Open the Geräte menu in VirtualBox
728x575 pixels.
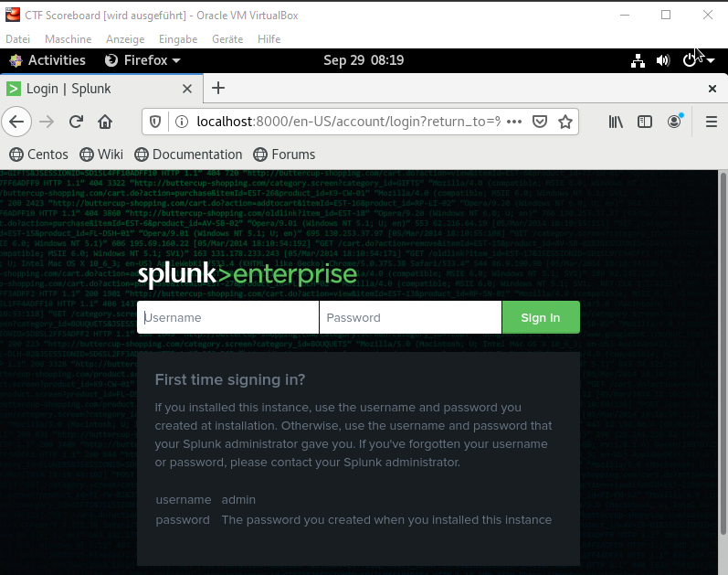[227, 39]
